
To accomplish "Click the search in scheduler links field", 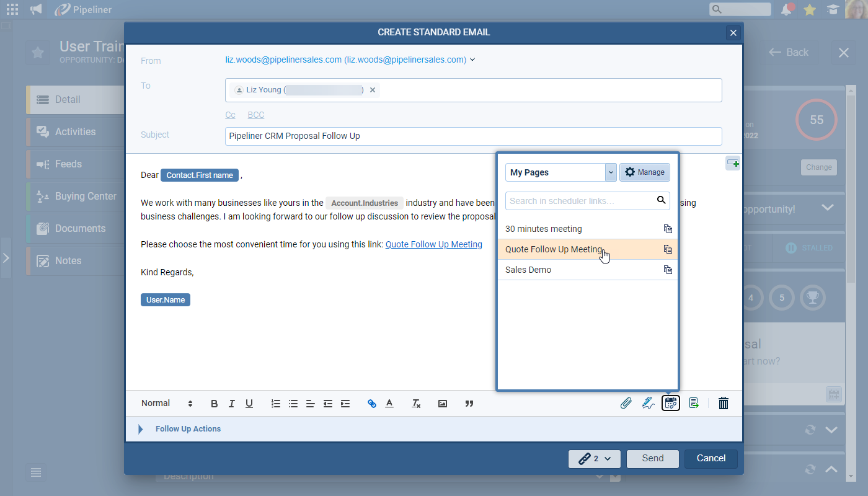I will [580, 201].
